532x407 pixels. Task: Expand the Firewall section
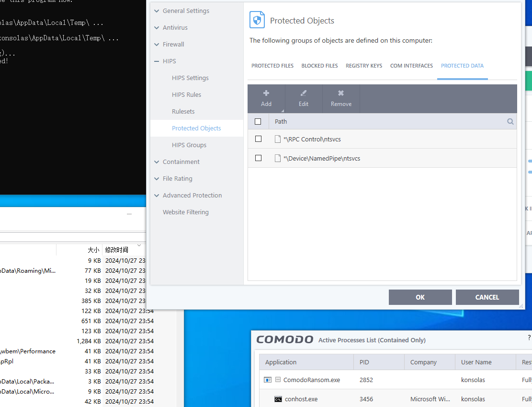click(157, 44)
